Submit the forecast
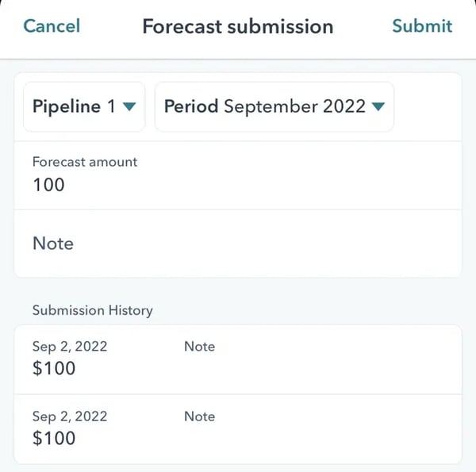Image resolution: width=476 pixels, height=472 pixels. (422, 26)
